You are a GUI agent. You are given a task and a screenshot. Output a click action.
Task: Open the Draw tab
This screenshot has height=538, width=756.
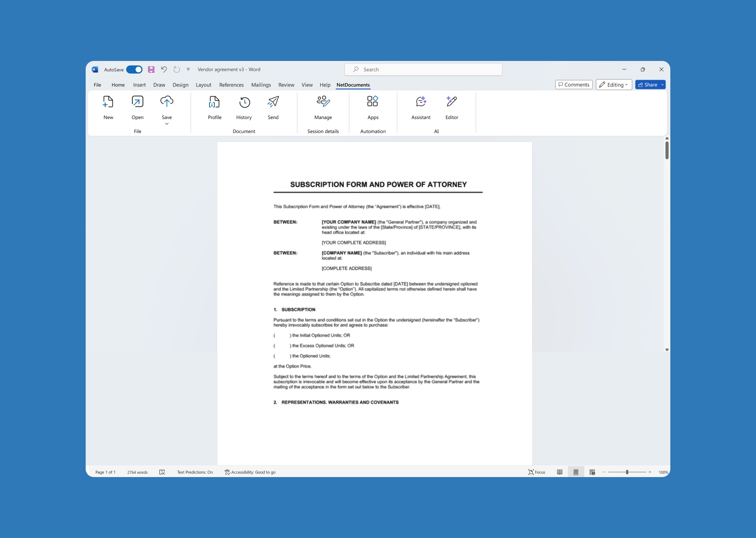[159, 85]
